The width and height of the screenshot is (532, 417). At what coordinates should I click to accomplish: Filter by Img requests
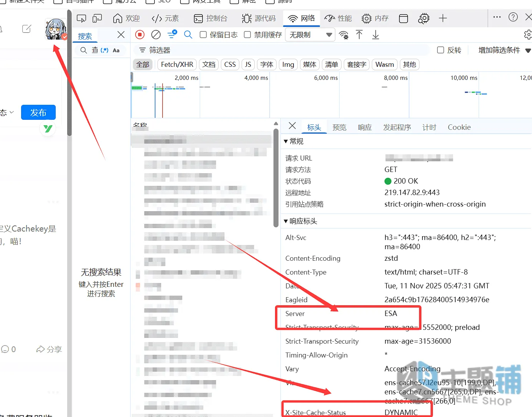click(288, 65)
